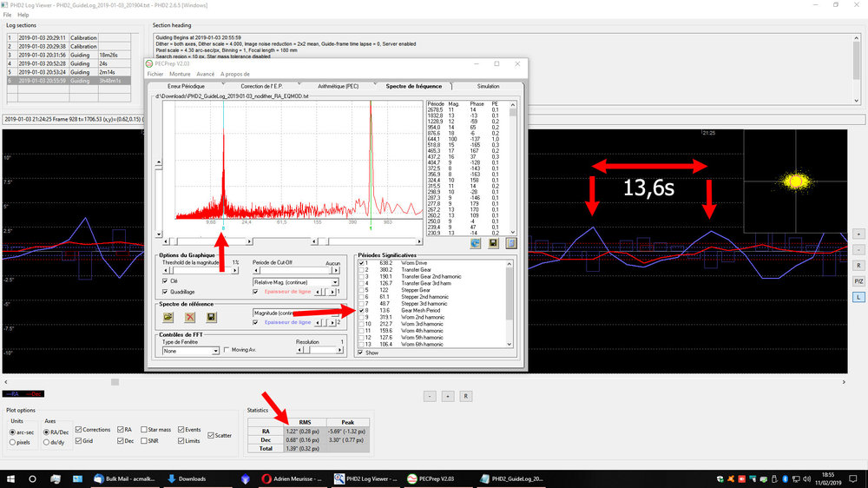
Task: Disable the Scatter checkbox
Action: (211, 435)
